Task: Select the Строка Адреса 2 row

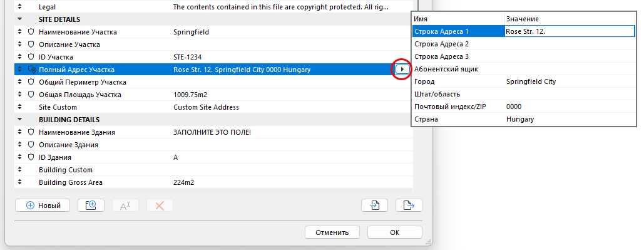Action: pyautogui.click(x=524, y=44)
